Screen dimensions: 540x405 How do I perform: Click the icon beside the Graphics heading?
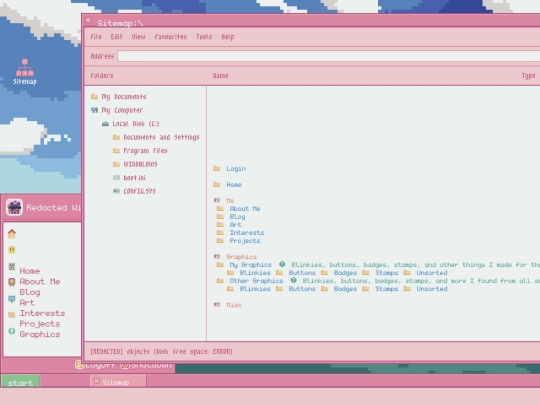pos(217,256)
